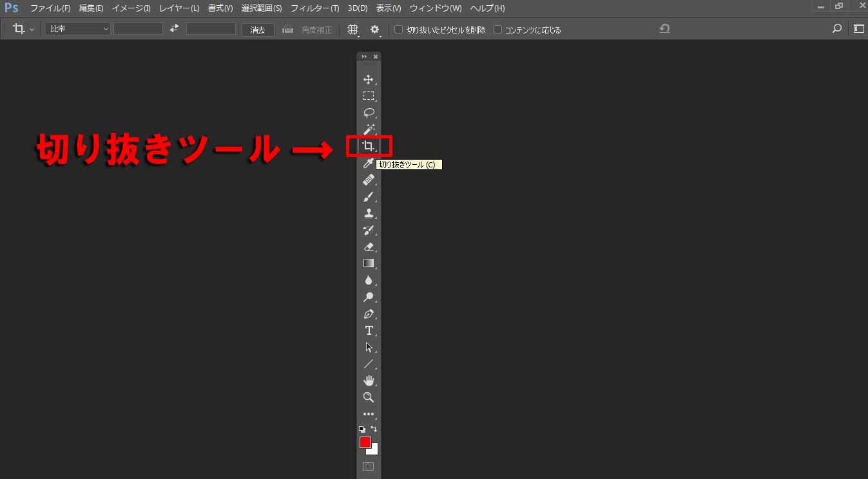Open the 表示(V) menu
The width and height of the screenshot is (868, 479).
(388, 8)
